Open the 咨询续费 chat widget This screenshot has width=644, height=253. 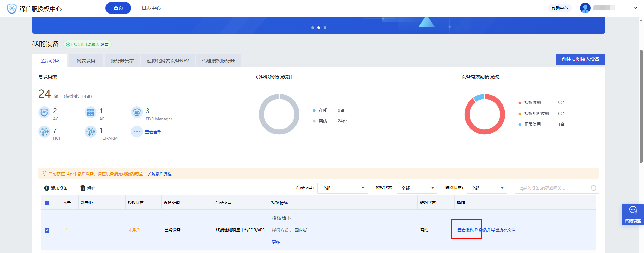coord(633,214)
